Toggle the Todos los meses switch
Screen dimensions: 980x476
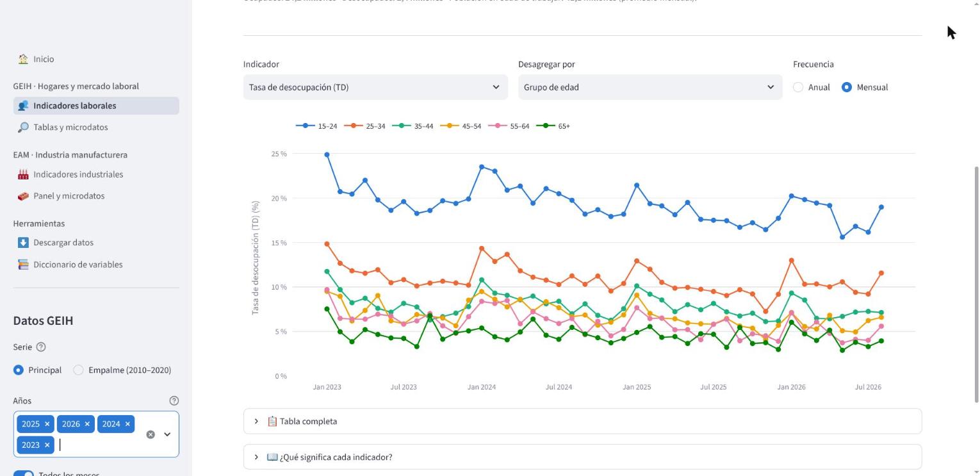[24, 473]
